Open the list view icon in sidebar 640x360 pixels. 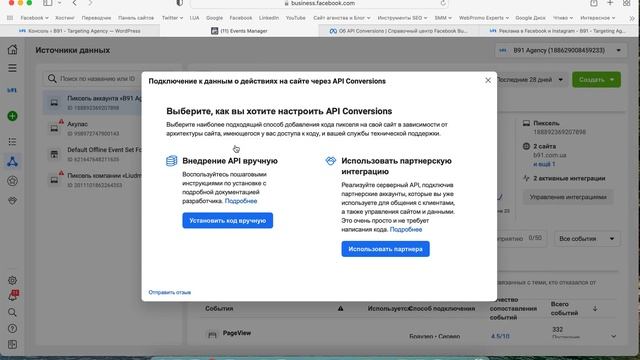pos(12,142)
